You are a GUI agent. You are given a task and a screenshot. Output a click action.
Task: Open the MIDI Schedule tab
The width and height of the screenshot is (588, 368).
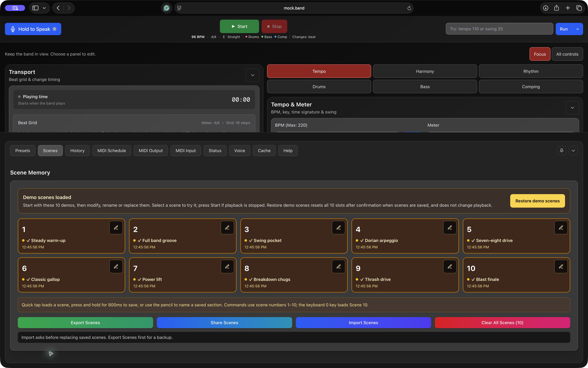(x=112, y=151)
